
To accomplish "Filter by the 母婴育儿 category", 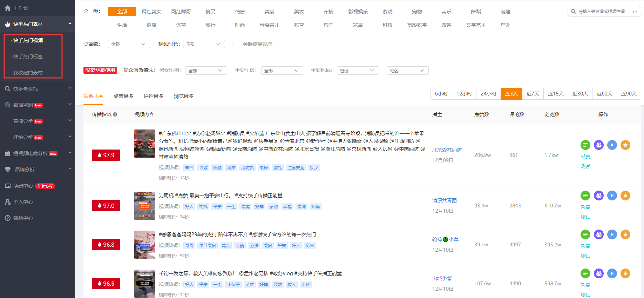I will (269, 25).
